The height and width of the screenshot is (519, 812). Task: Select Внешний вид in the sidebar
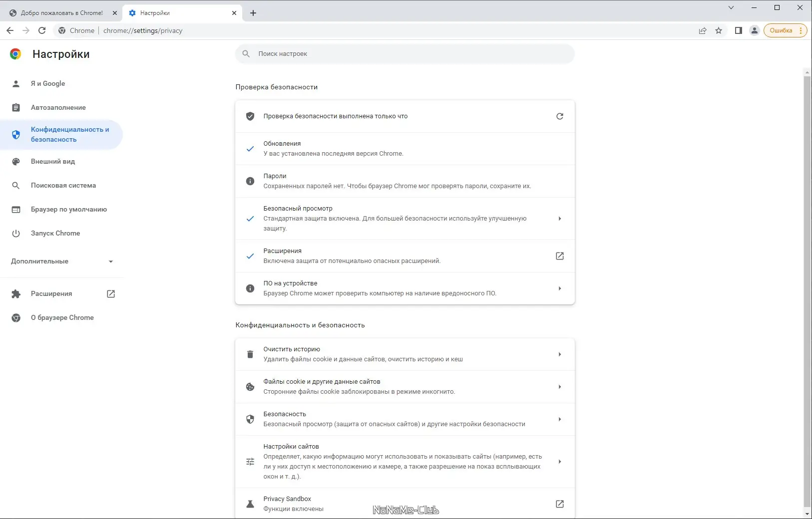(x=53, y=162)
